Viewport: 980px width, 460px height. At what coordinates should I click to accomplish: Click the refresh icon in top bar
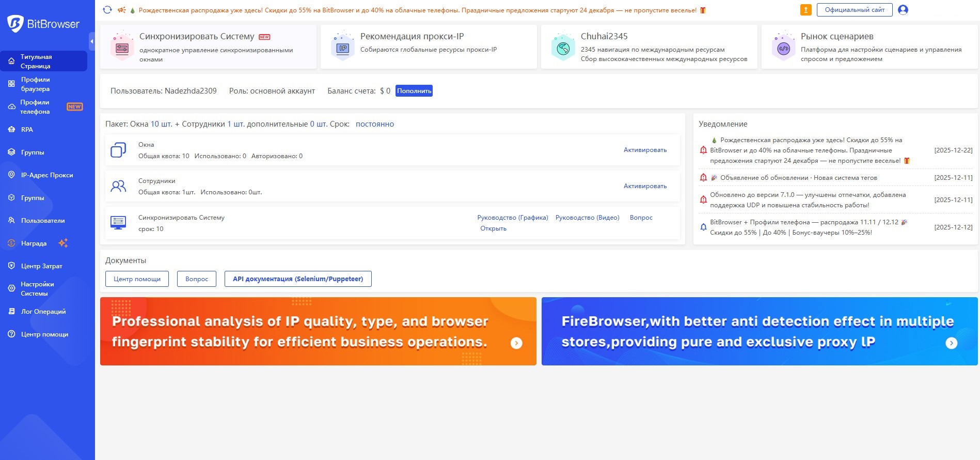107,10
